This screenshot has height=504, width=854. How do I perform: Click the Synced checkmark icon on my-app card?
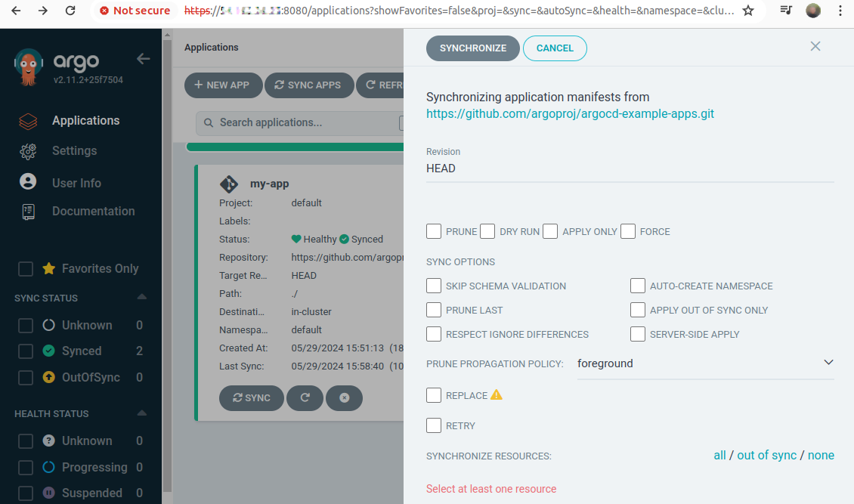344,239
